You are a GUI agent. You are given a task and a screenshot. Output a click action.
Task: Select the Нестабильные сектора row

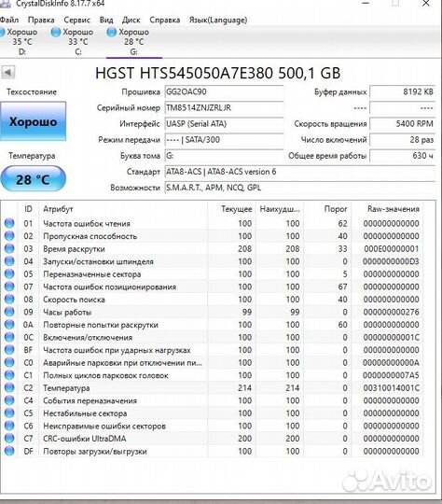click(212, 413)
